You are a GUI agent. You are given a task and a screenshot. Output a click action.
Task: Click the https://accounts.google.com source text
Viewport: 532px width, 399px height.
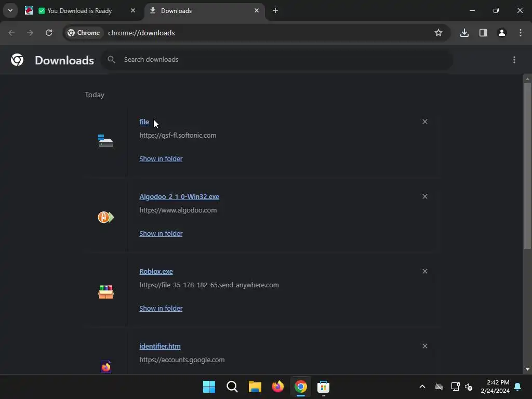[182, 360]
